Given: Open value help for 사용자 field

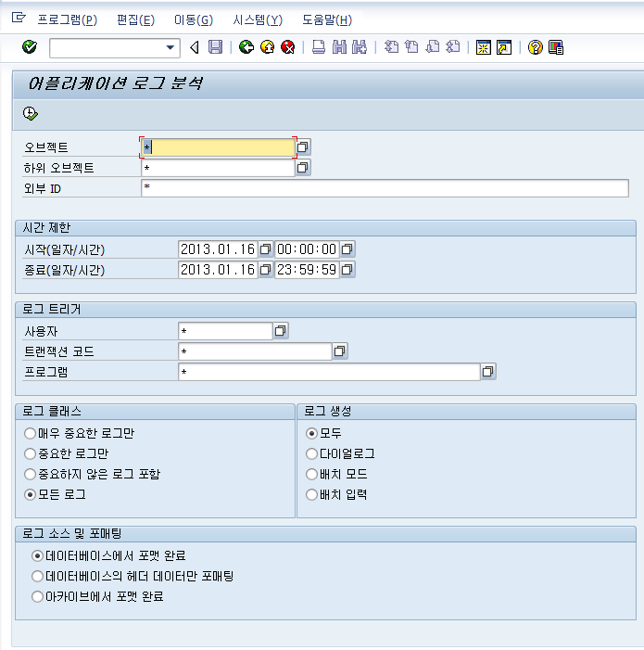Looking at the screenshot, I should pos(281,331).
